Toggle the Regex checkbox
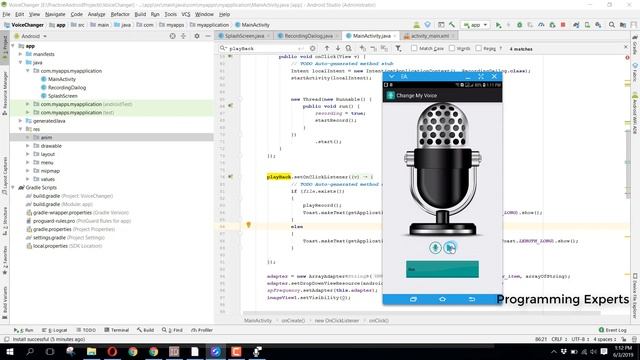 coord(479,48)
